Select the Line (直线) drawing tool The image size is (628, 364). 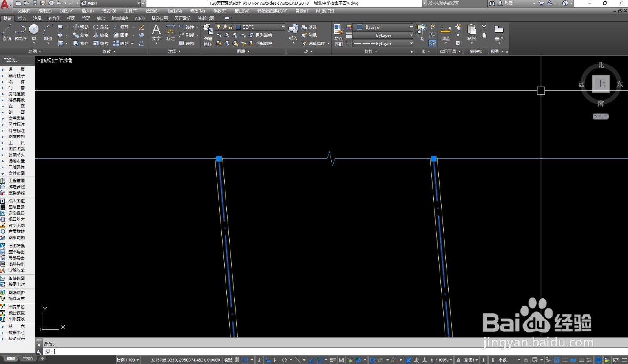[x=7, y=32]
